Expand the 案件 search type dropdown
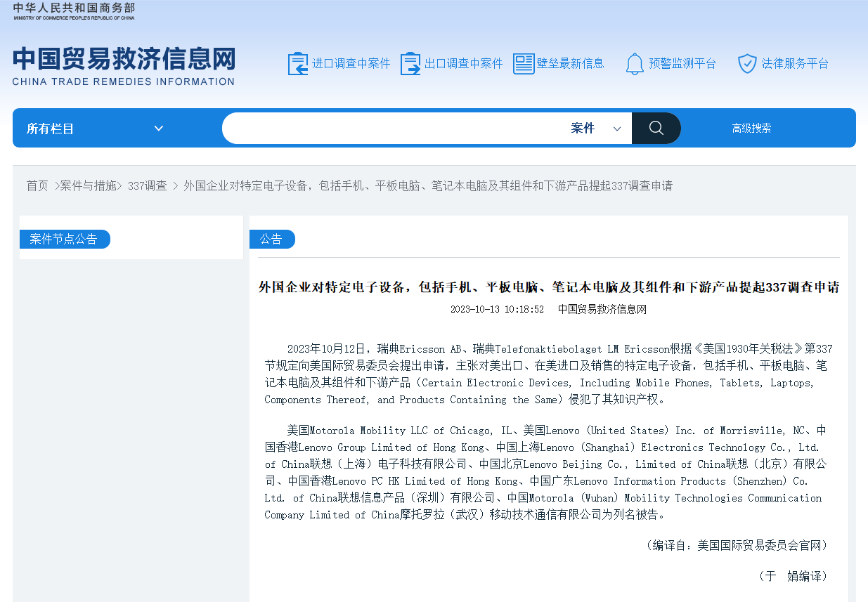The width and height of the screenshot is (868, 602). coord(596,129)
